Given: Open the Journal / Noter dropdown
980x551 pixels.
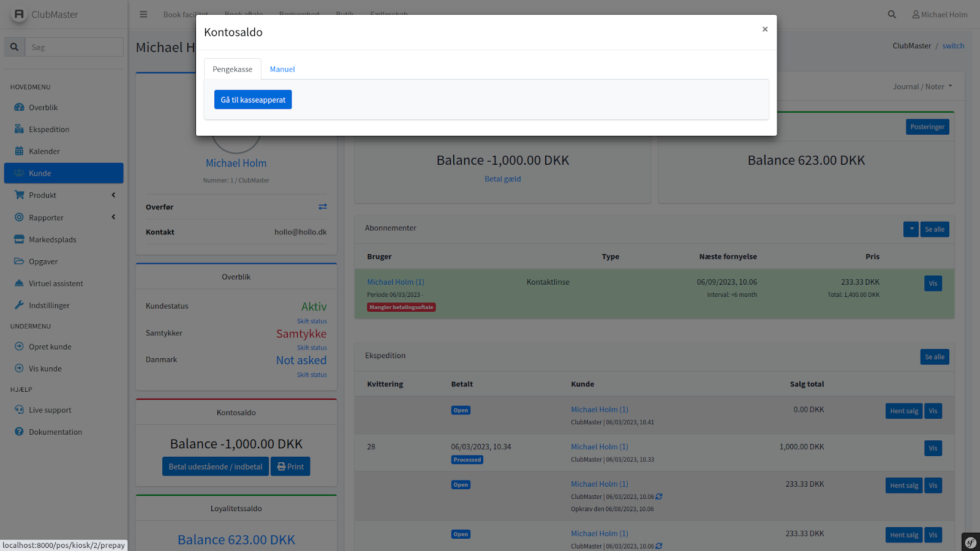Looking at the screenshot, I should point(922,87).
